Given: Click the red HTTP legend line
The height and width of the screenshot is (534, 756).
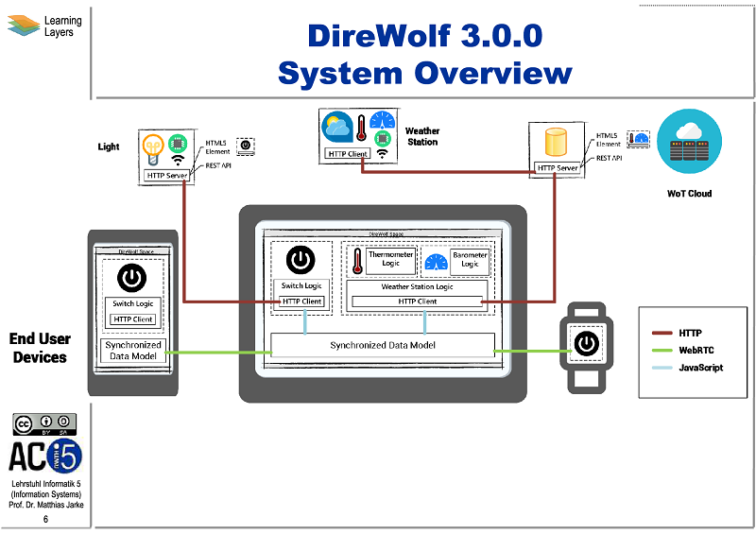Looking at the screenshot, I should pyautogui.click(x=662, y=333).
